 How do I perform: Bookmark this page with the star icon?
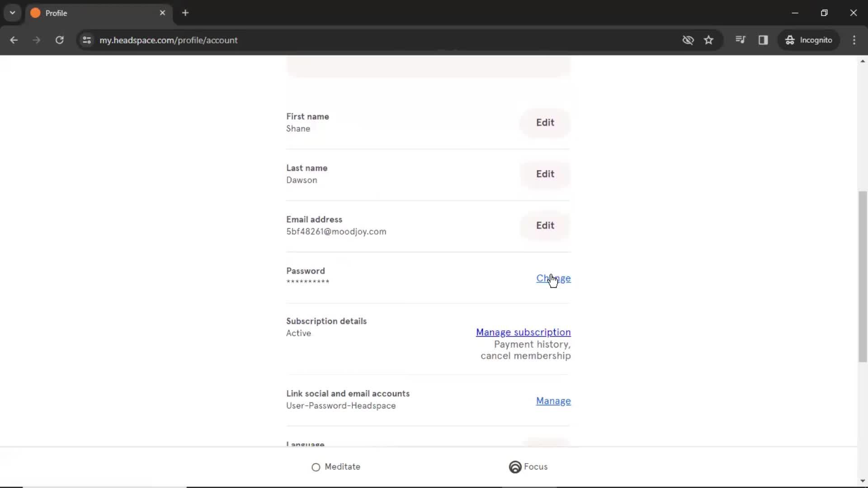pyautogui.click(x=708, y=40)
